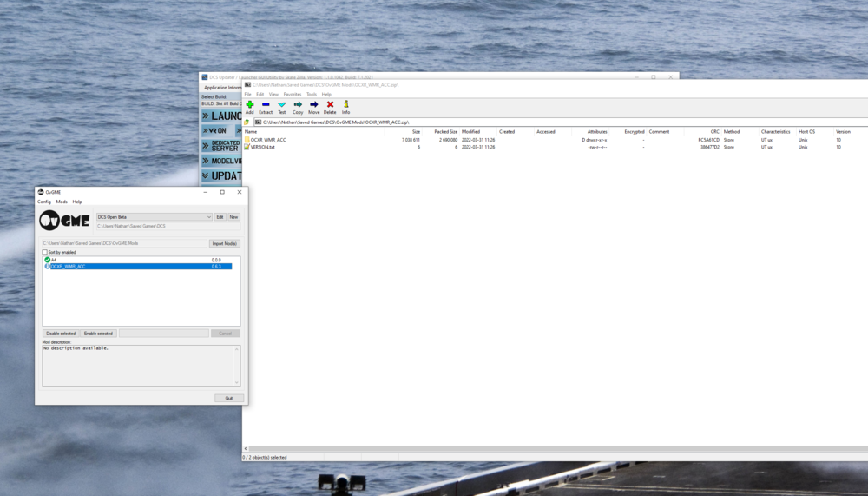Click UPDATE button in DCS Updater window
The width and height of the screenshot is (868, 496).
221,175
